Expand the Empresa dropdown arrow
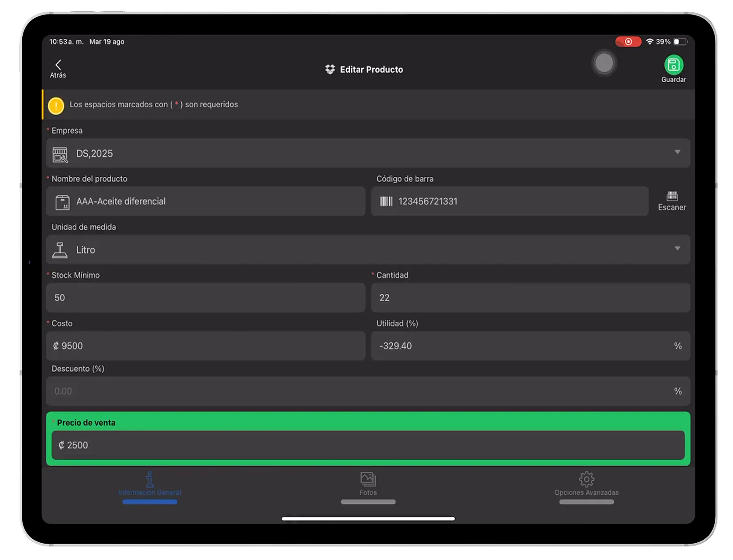This screenshot has height=560, width=733. (677, 152)
